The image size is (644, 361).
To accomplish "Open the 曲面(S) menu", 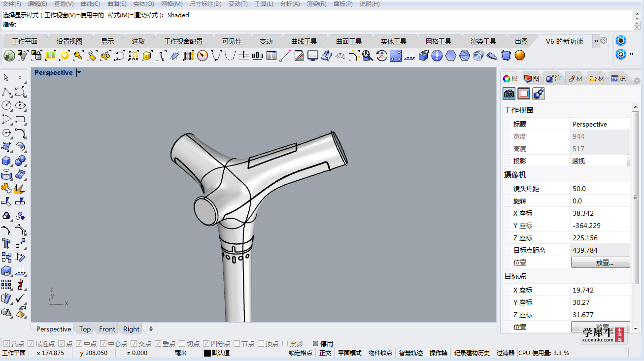I will (x=117, y=4).
